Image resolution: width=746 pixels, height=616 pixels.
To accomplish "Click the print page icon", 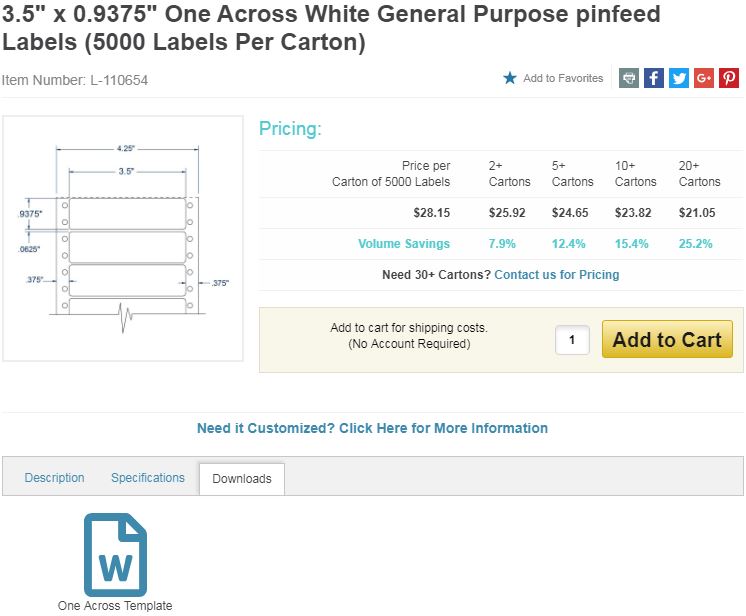I will tap(629, 78).
